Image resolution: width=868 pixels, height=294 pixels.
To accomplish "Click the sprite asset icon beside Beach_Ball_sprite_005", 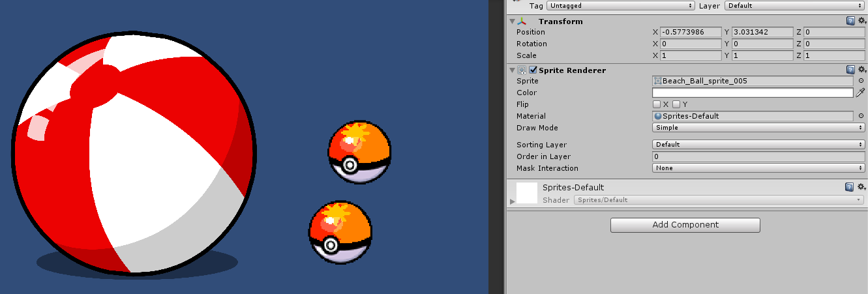I will pyautogui.click(x=658, y=81).
